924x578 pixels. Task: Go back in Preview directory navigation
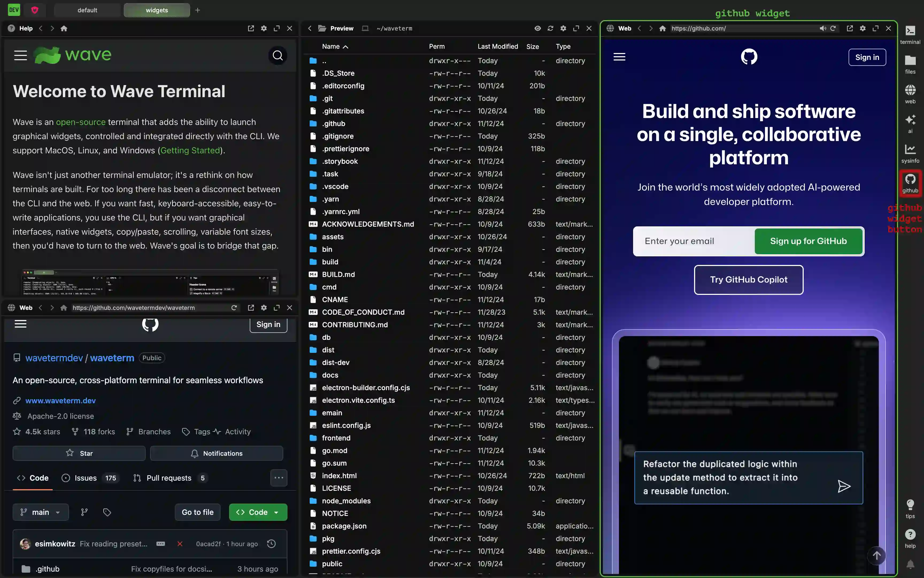point(310,28)
